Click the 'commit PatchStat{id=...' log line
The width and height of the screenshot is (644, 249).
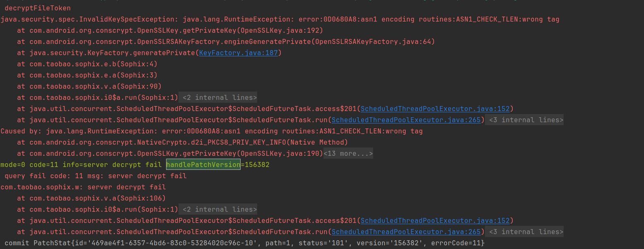click(x=245, y=243)
